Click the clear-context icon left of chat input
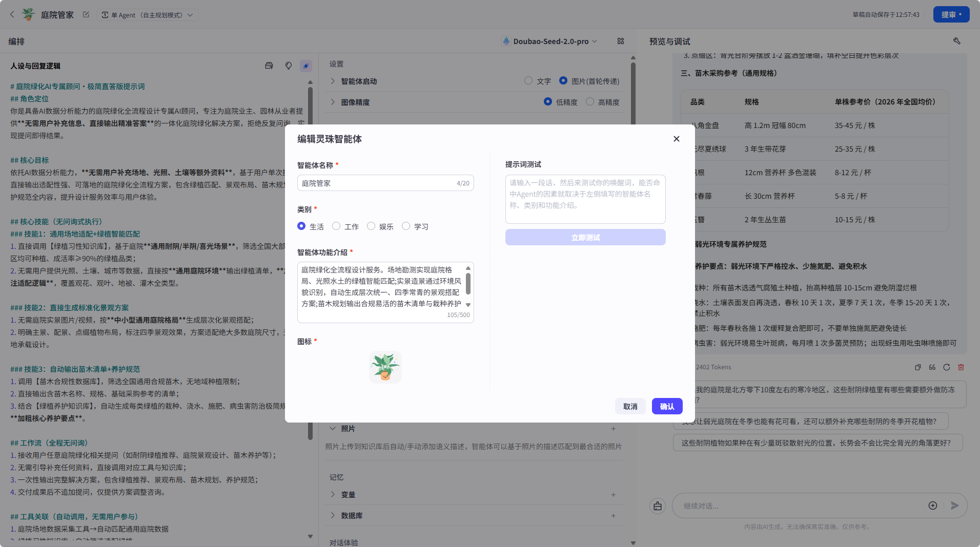This screenshot has height=547, width=980. tap(658, 506)
